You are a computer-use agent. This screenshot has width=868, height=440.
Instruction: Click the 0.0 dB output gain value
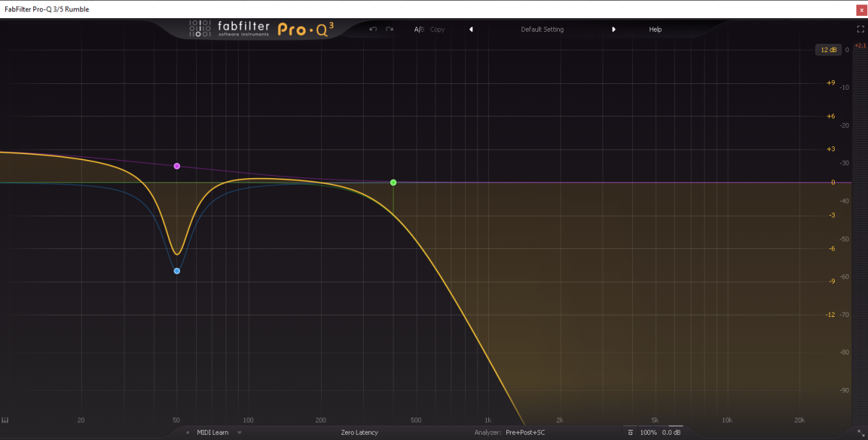click(x=672, y=433)
